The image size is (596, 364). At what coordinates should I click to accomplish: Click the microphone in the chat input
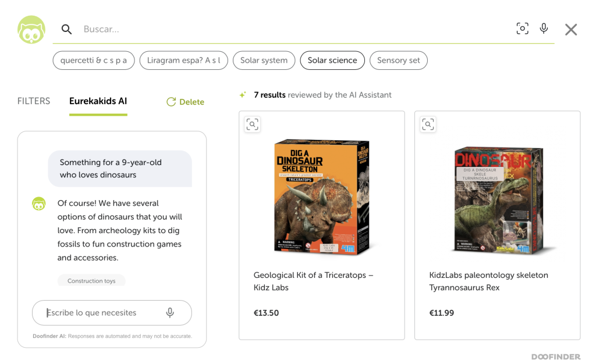tap(170, 312)
